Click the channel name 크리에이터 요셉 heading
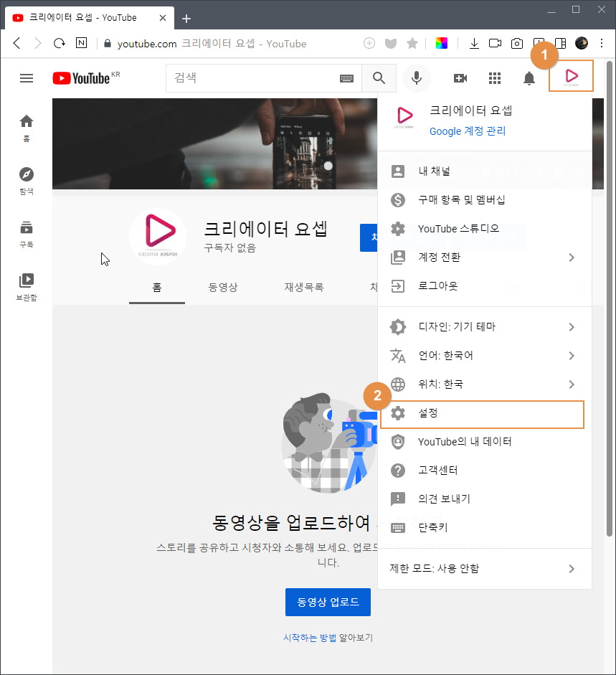This screenshot has width=616, height=675. click(x=265, y=229)
